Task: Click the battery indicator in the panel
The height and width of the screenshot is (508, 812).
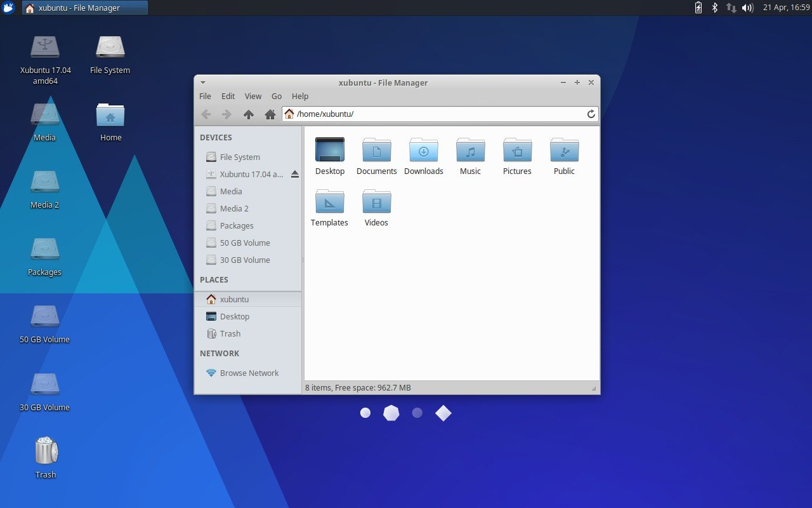Action: pos(698,8)
